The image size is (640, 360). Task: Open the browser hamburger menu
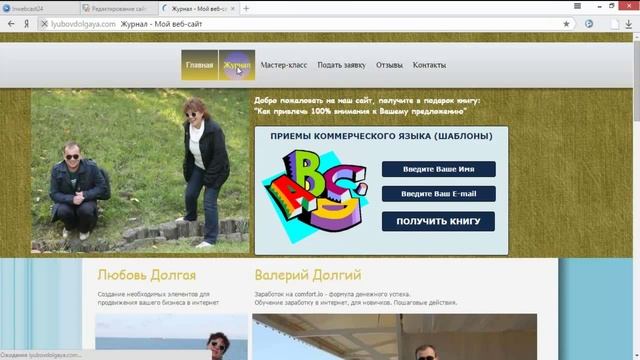tap(577, 6)
